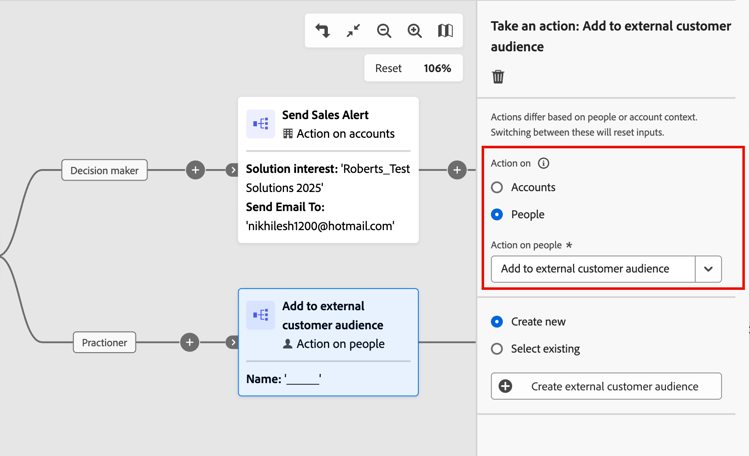
Task: Zoom out of the journey canvas
Action: [x=384, y=31]
